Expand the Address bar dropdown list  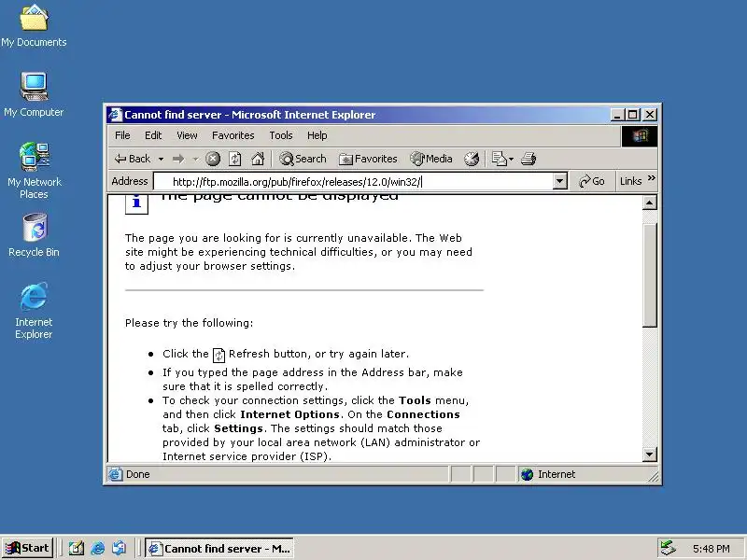click(x=559, y=181)
